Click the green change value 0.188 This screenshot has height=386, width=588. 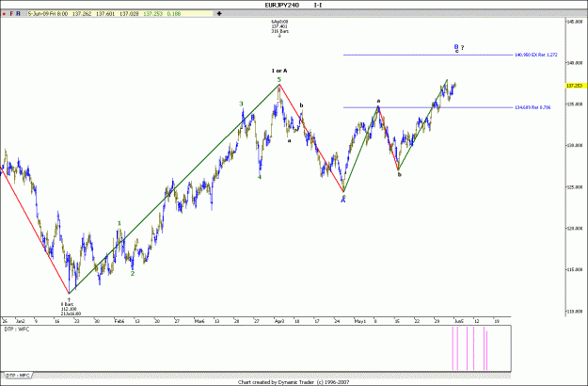(174, 14)
